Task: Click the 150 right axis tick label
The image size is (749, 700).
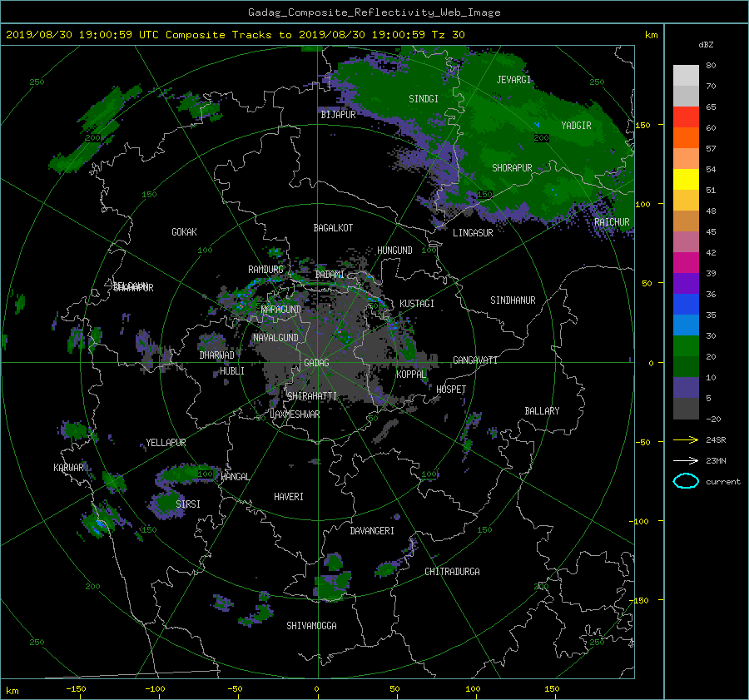Action: (x=642, y=125)
